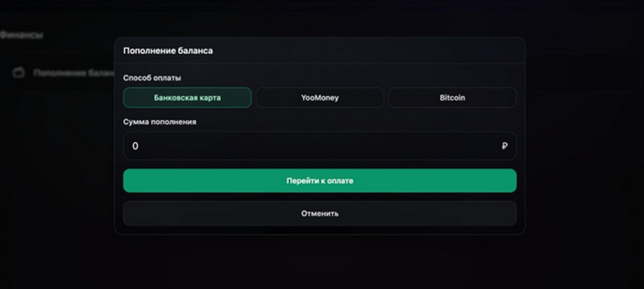Click the currently highlighted green payment option

coord(187,98)
